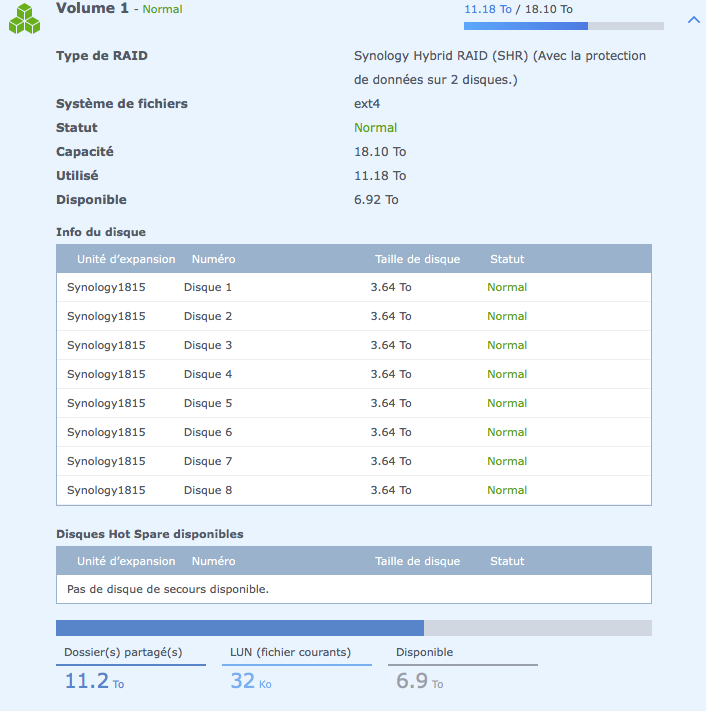Select the Disque 2 row
706x717 pixels.
click(353, 317)
